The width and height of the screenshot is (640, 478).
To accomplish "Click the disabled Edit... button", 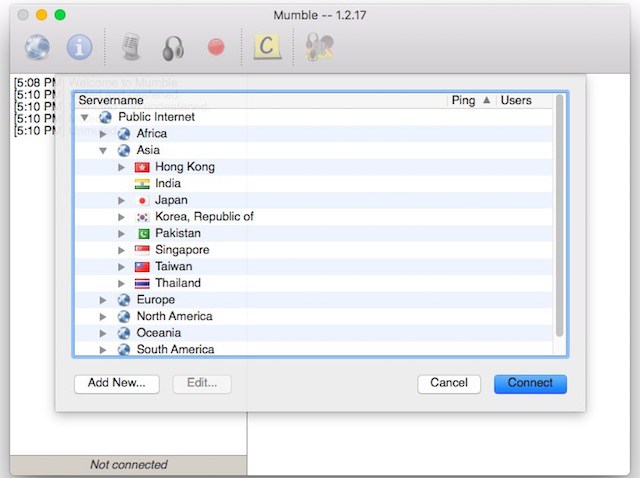I will point(202,384).
